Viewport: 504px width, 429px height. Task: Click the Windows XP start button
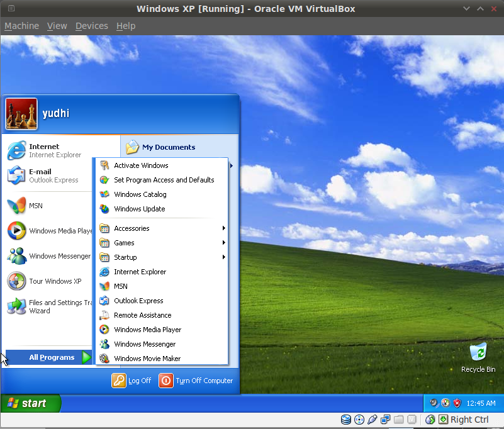[x=31, y=403]
